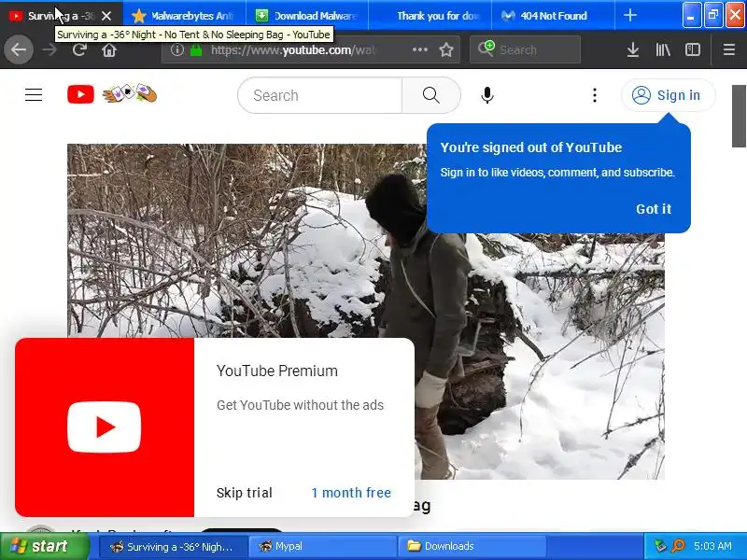Close the Surviving a -36° Night tab

coord(106,16)
